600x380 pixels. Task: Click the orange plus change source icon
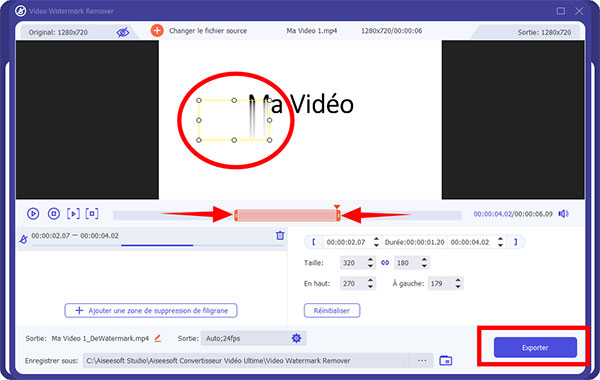click(157, 31)
